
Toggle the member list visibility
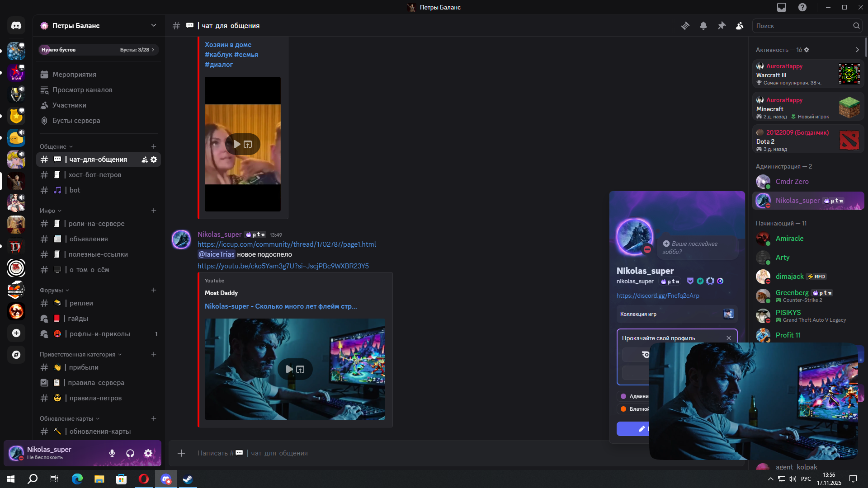tap(740, 26)
